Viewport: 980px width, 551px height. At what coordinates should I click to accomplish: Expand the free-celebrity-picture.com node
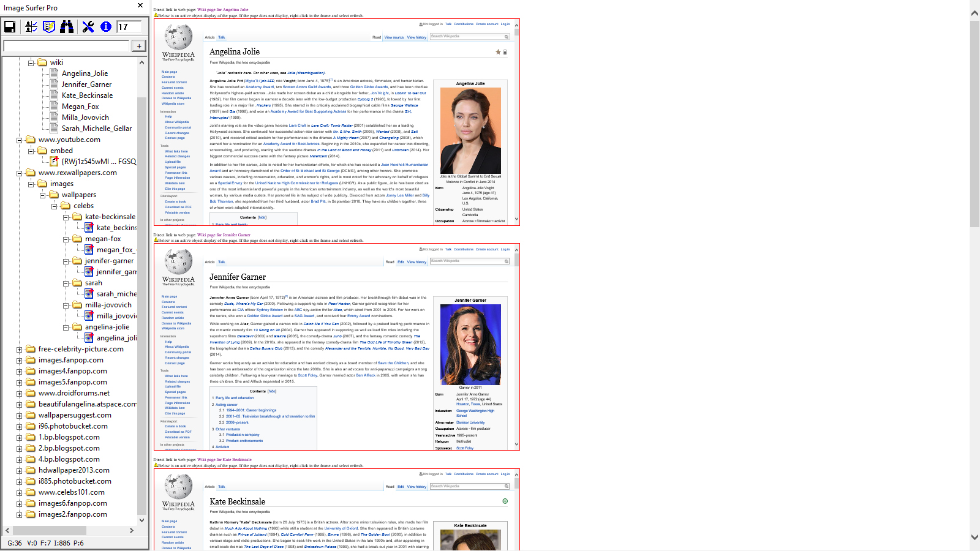(19, 350)
